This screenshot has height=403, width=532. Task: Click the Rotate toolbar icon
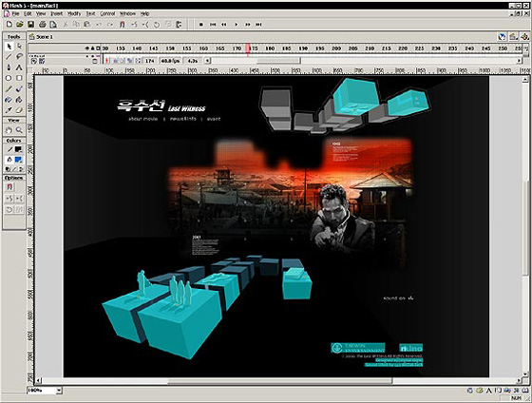pyautogui.click(x=157, y=25)
